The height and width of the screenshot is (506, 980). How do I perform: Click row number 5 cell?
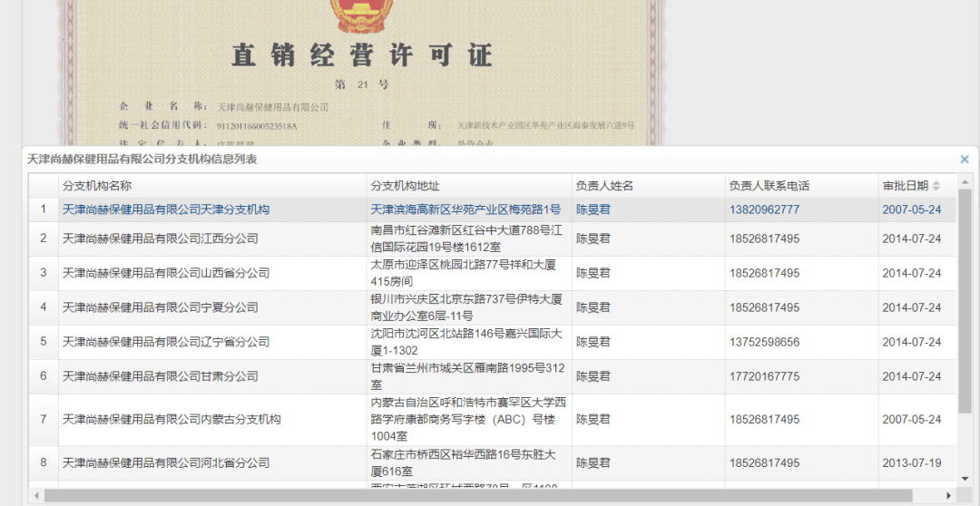tap(44, 342)
